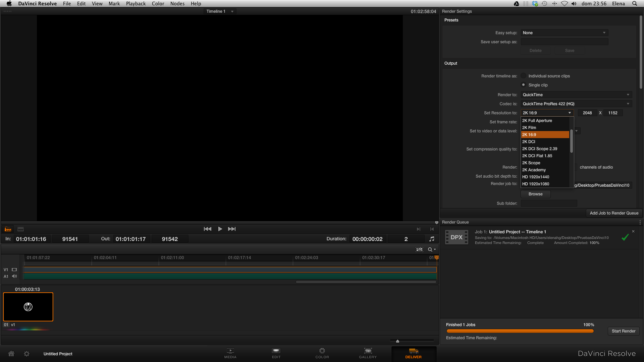The width and height of the screenshot is (644, 362).
Task: Edit the resolution width 2048 field
Action: click(x=587, y=113)
